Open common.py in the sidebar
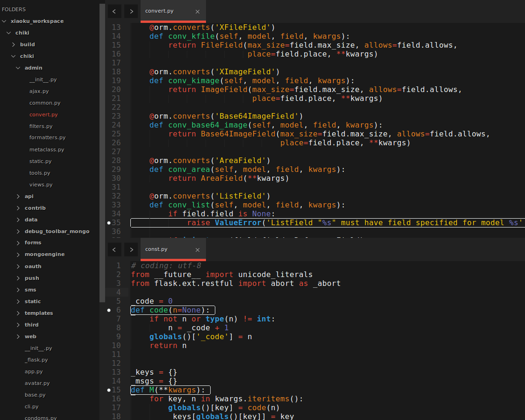Viewport: 525px width, 420px height. pos(45,103)
